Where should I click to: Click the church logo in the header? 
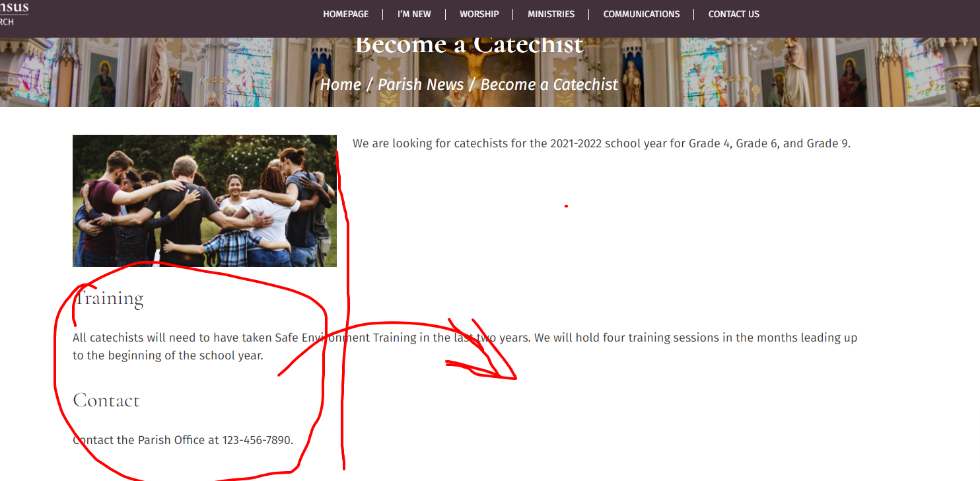(x=15, y=13)
